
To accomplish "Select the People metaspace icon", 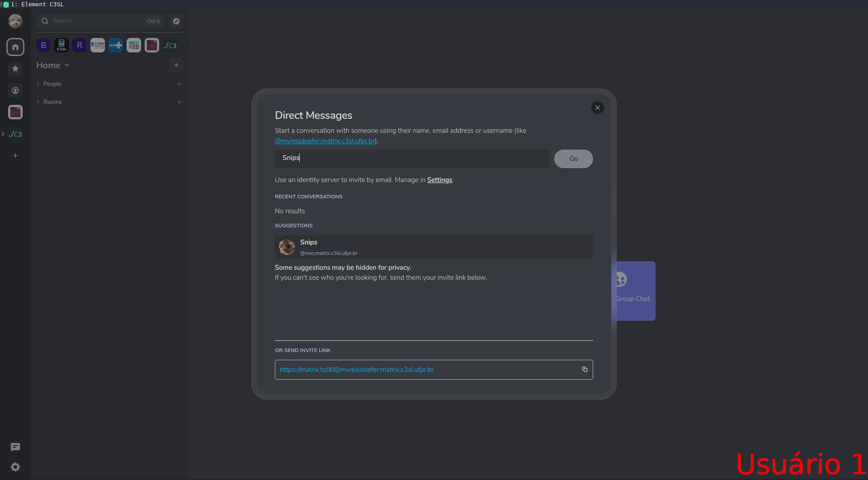I will (15, 90).
